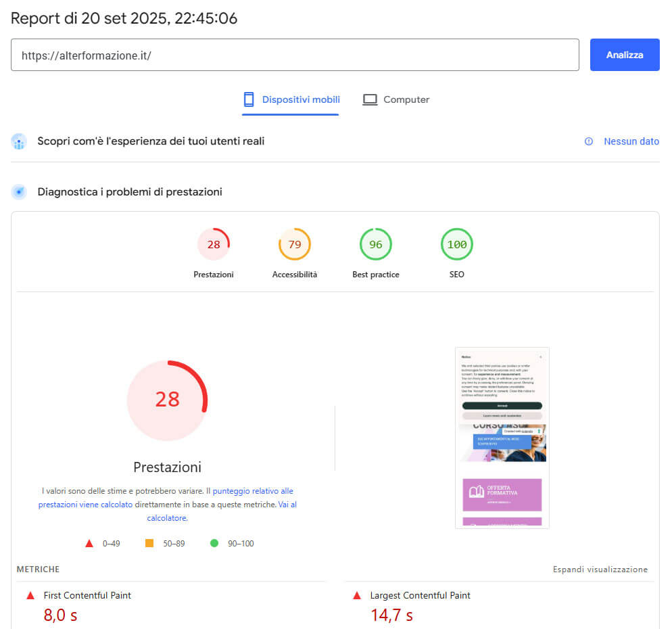Select the Diagnostica problemi lighthouse icon
The image size is (672, 629).
pos(19,191)
